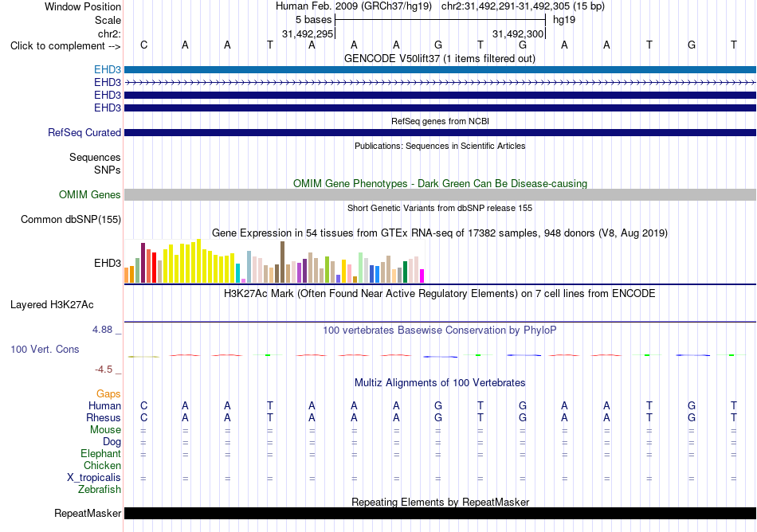Click the 'Click to complement -->' label
Image resolution: width=757 pixels, height=532 pixels.
65,46
